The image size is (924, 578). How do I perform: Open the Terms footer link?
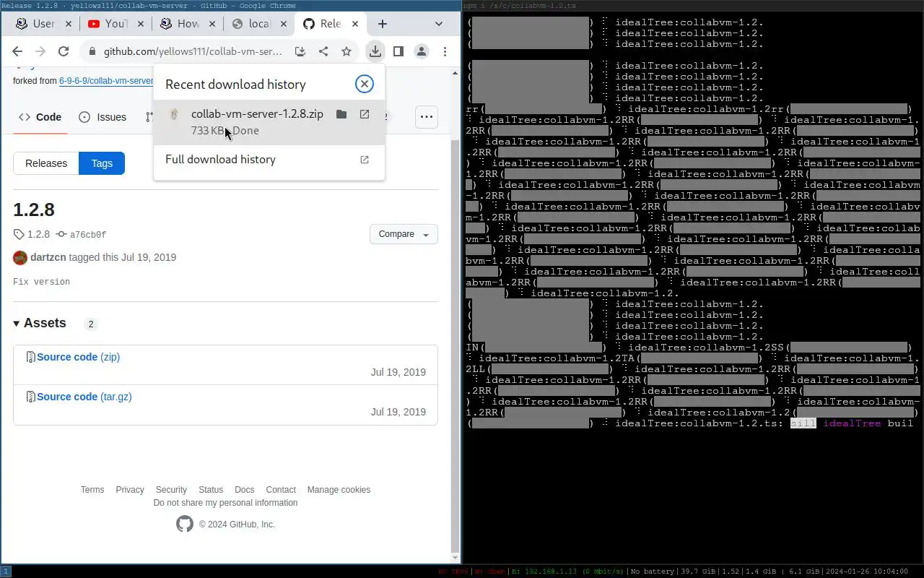[x=92, y=490]
